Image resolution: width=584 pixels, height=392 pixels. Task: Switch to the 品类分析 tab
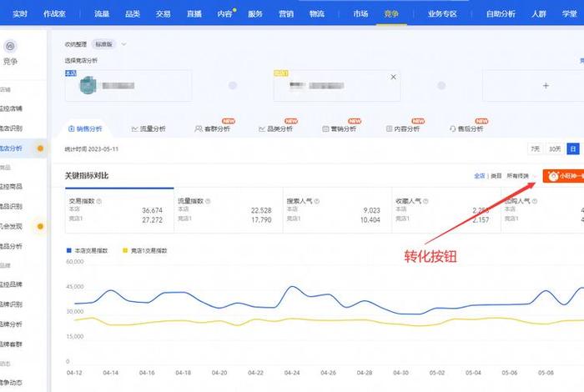275,128
